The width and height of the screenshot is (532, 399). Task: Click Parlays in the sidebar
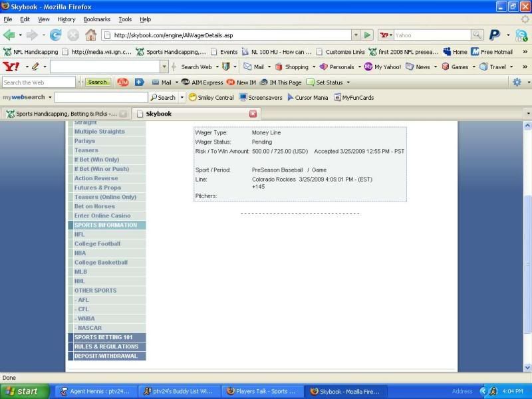(x=84, y=141)
